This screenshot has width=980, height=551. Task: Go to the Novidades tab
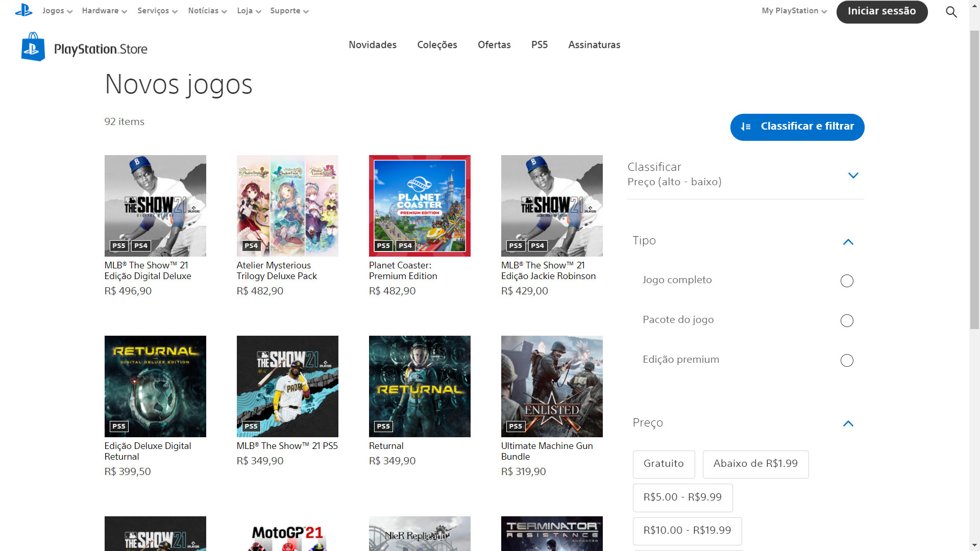(x=373, y=45)
